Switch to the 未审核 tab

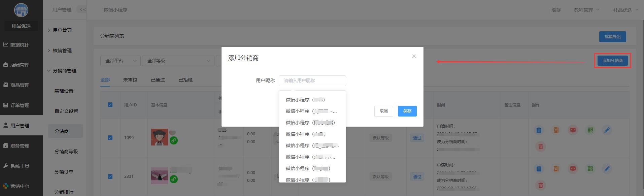point(130,80)
